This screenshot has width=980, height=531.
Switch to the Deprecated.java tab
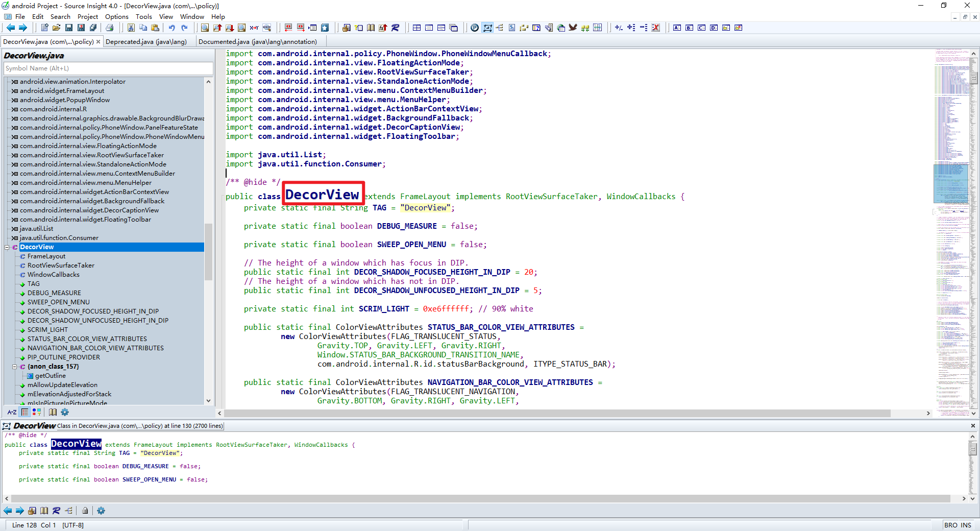coord(146,42)
